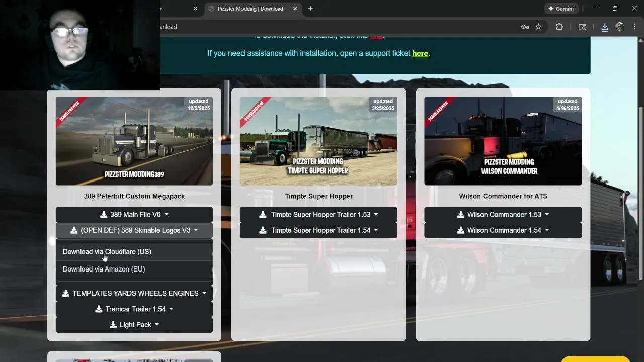
Task: Open the Pizzster Modding 389 truck thumbnail
Action: 134,141
